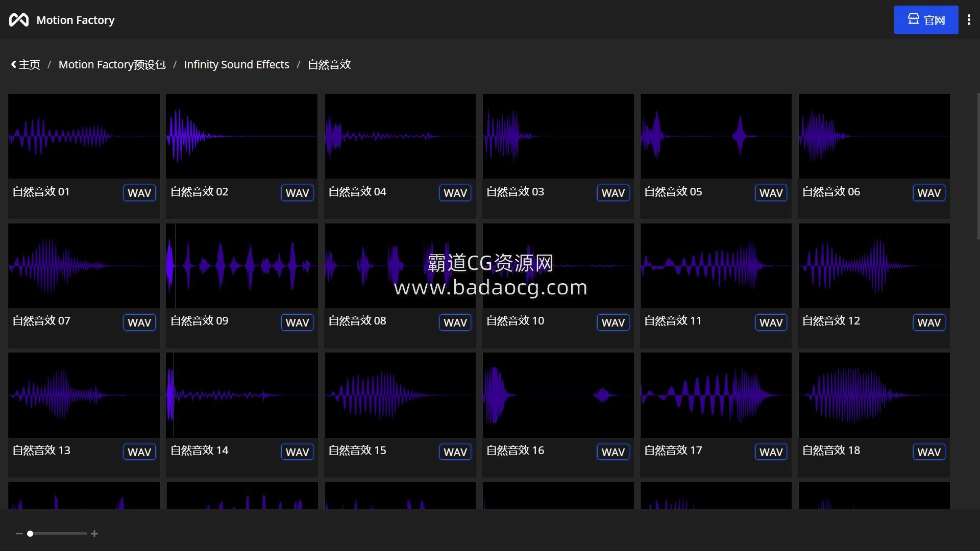This screenshot has height=551, width=980.
Task: Select the 自然音效 10 title label
Action: click(x=515, y=321)
